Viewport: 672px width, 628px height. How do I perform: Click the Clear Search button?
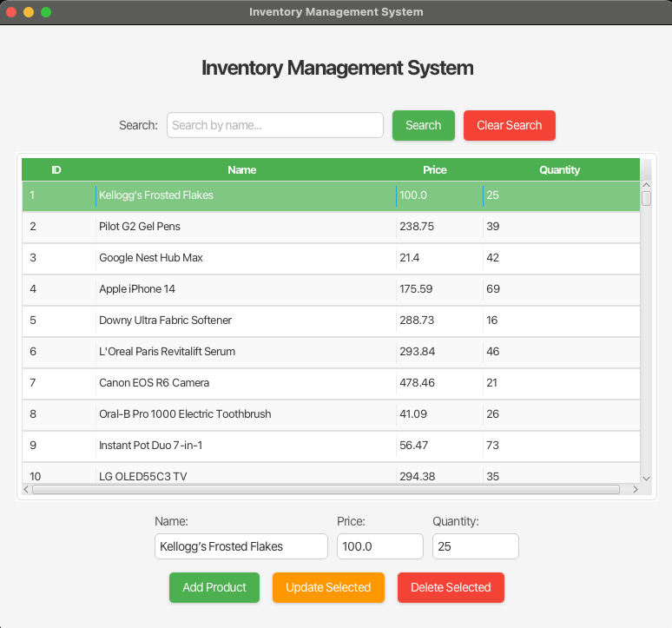tap(509, 125)
